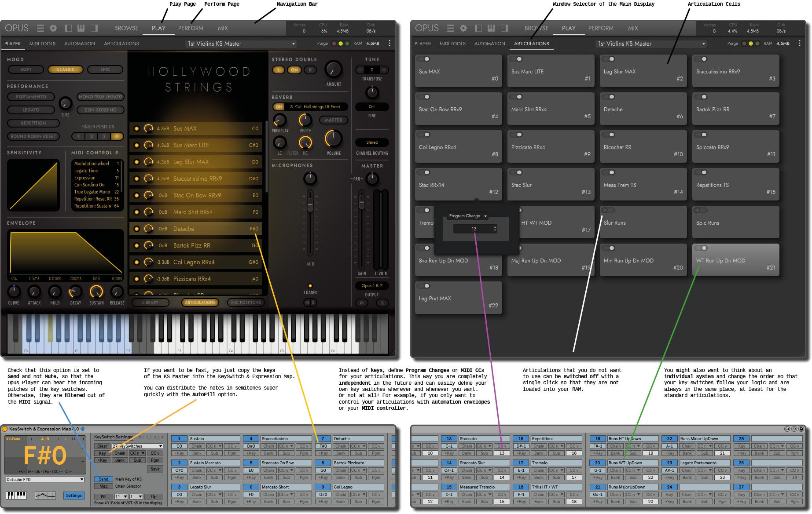Toggle the Detache articulation cell switch
The image size is (812, 514).
click(x=609, y=97)
